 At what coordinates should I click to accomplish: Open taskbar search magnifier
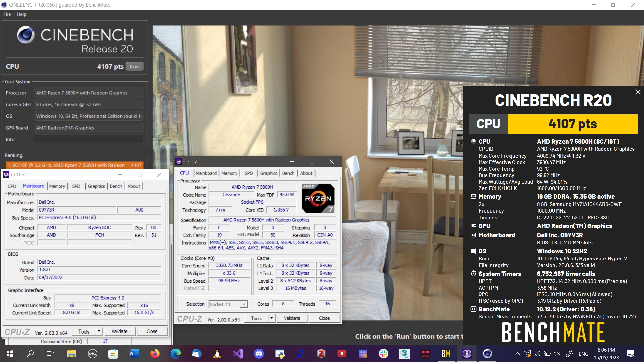[30, 354]
